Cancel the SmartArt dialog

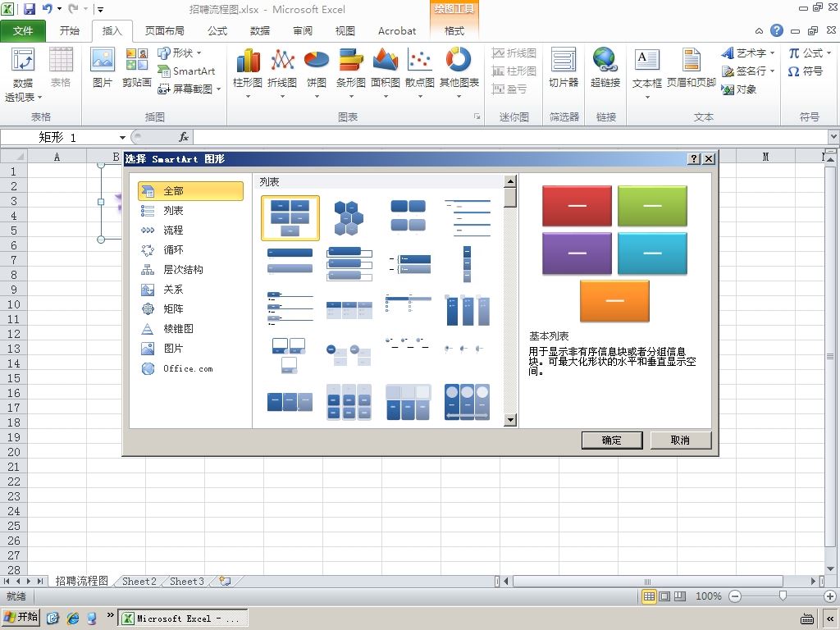pos(680,441)
